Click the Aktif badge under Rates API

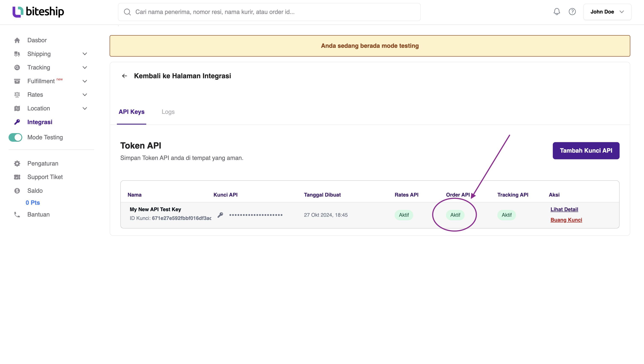404,215
